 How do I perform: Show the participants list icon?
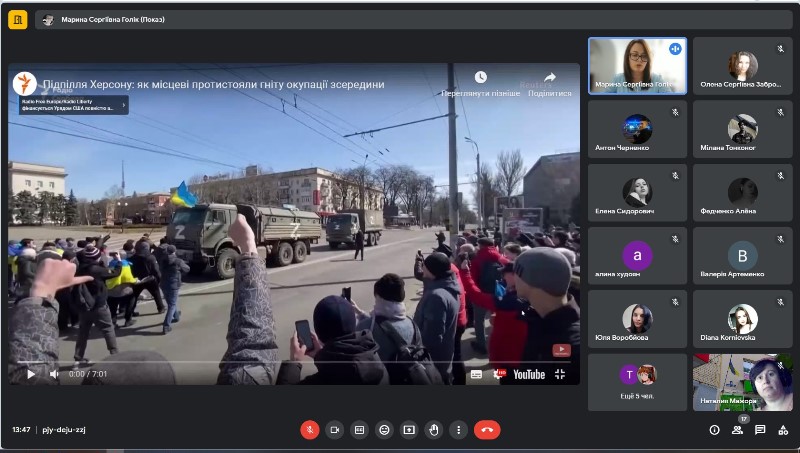pos(737,430)
